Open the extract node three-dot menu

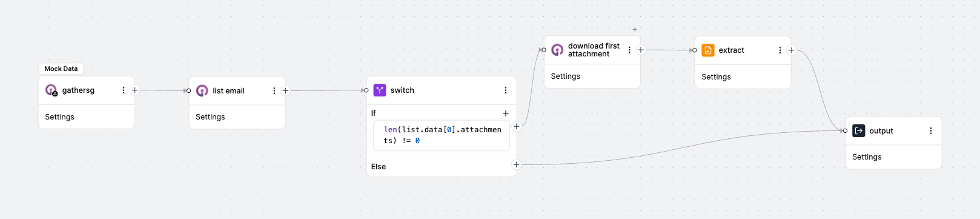coord(780,50)
